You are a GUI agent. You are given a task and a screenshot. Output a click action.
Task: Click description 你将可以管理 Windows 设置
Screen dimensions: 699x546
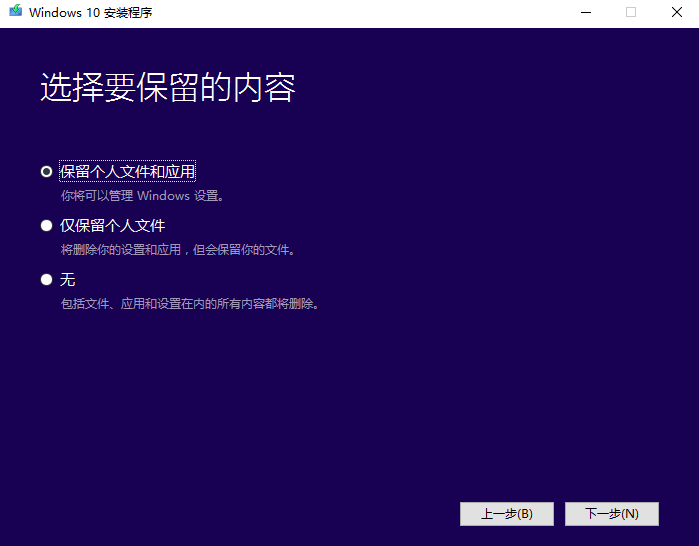pos(142,196)
